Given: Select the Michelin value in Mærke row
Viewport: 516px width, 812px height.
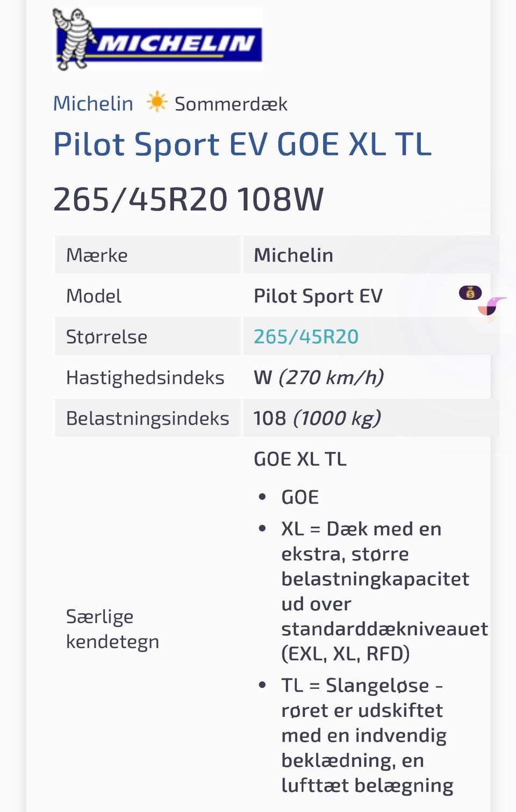Looking at the screenshot, I should (x=293, y=255).
